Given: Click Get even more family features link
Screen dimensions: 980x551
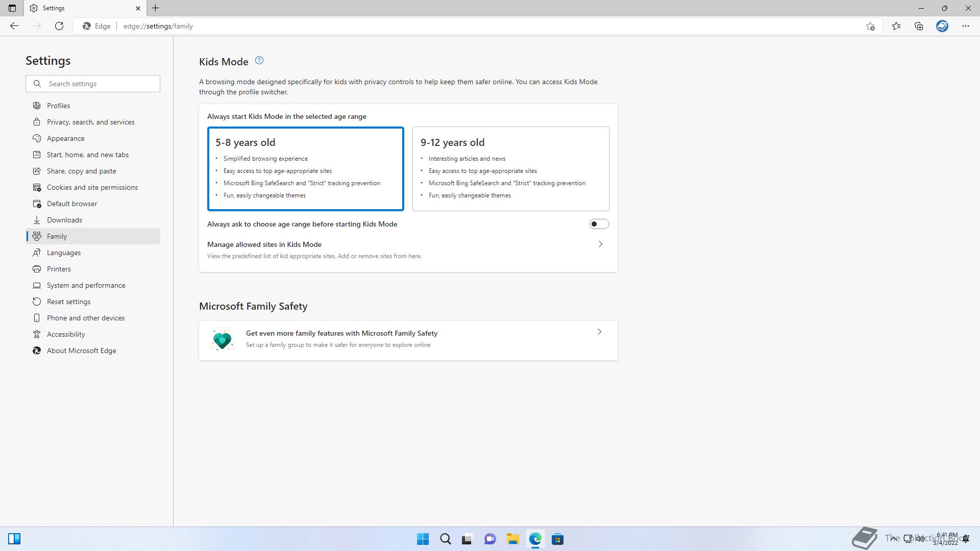Looking at the screenshot, I should (x=341, y=333).
